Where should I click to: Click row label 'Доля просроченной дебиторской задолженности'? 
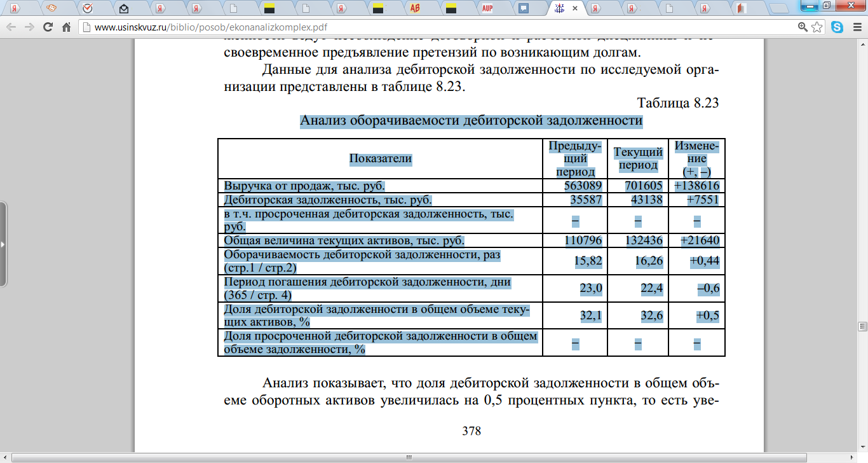[381, 342]
